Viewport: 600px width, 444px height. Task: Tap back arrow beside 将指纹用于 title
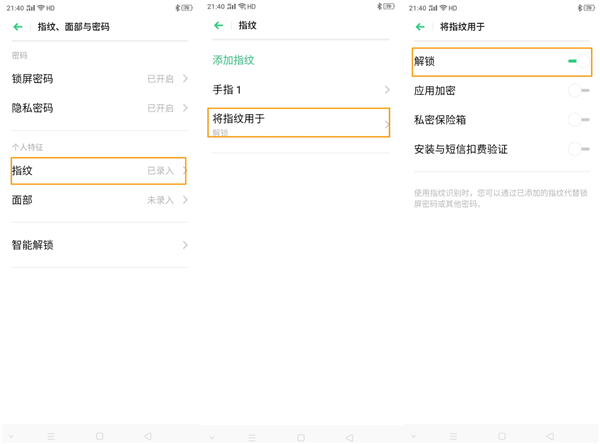click(420, 27)
